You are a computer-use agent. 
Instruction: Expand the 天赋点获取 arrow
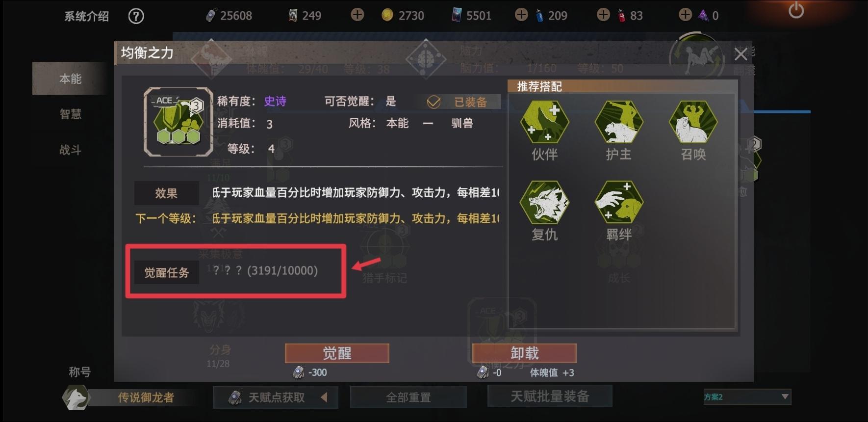point(324,397)
